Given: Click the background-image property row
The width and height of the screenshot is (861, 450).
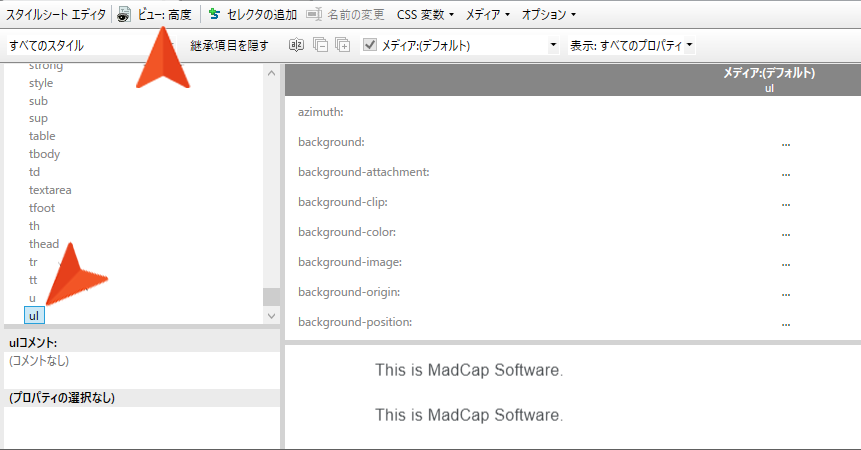Looking at the screenshot, I should [x=348, y=262].
